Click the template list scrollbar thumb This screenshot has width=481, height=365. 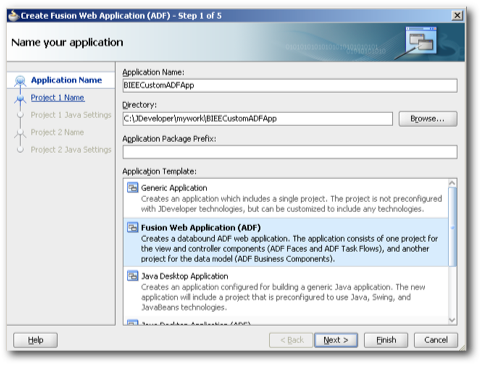point(452,227)
